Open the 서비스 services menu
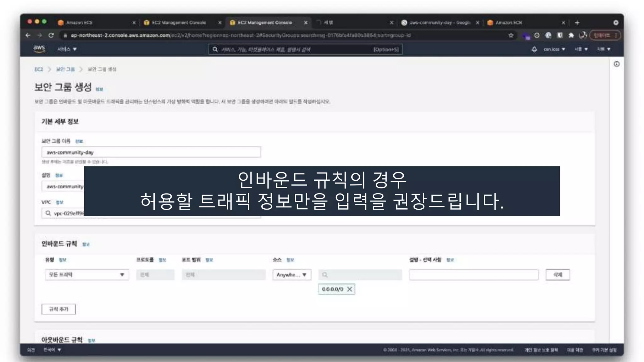644x362 pixels. pos(67,49)
